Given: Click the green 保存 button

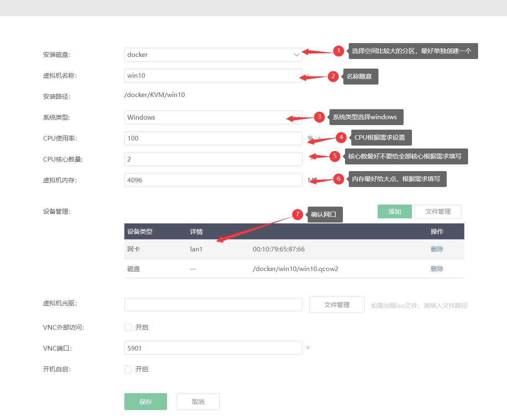Looking at the screenshot, I should (145, 401).
